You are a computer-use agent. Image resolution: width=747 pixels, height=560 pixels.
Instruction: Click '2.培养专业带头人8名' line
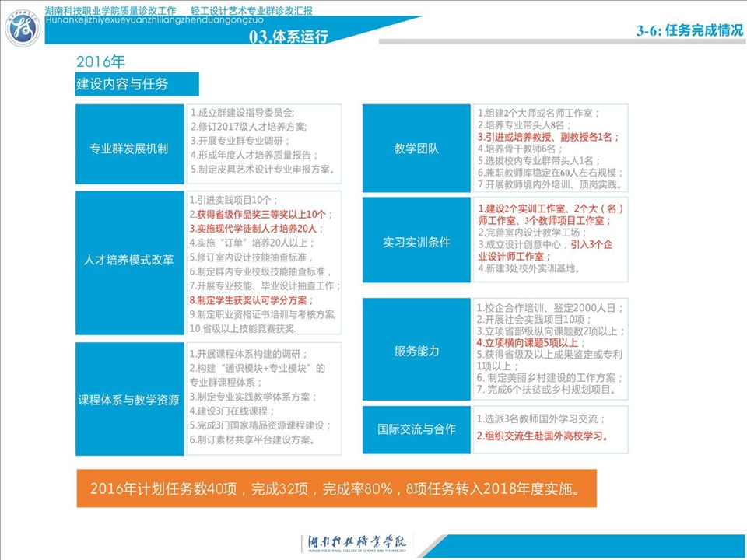524,125
